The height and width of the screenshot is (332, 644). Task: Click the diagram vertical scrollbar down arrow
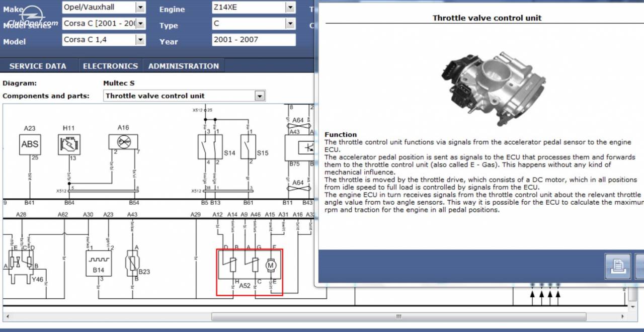click(x=633, y=307)
